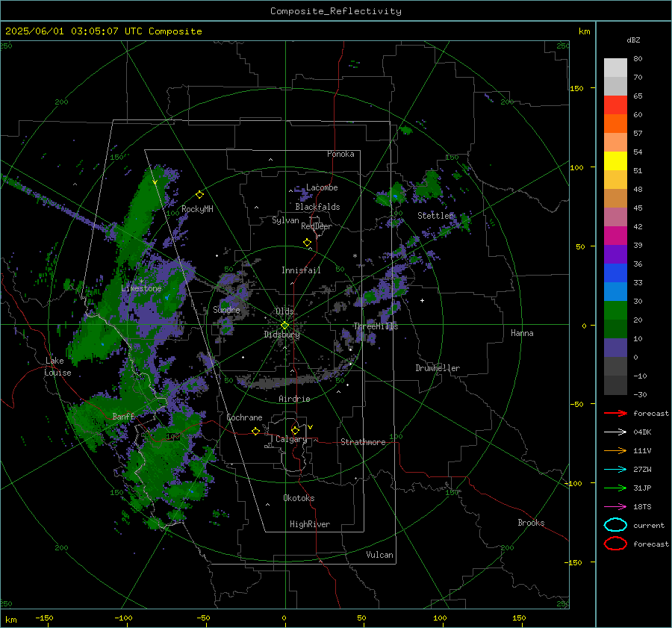The image size is (672, 628).
Task: Click the yellow V marker northwest of RockyMH
Action: coord(155,183)
